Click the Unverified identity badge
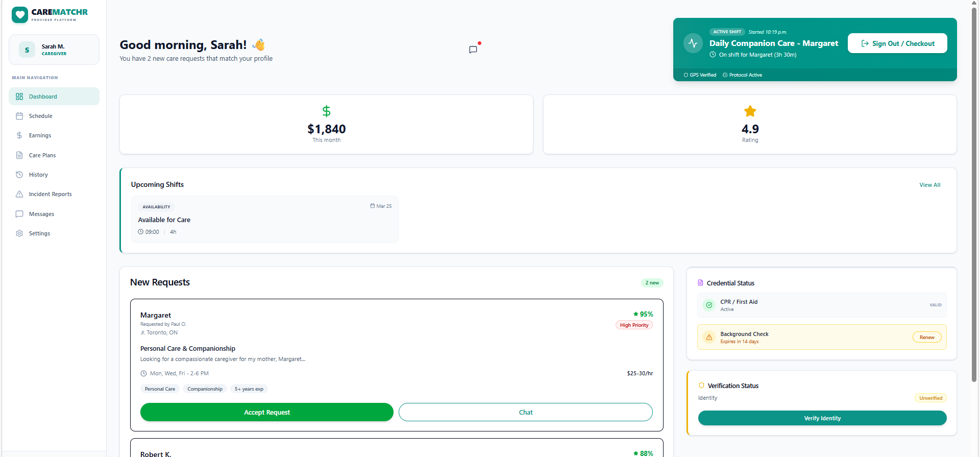 click(930, 398)
